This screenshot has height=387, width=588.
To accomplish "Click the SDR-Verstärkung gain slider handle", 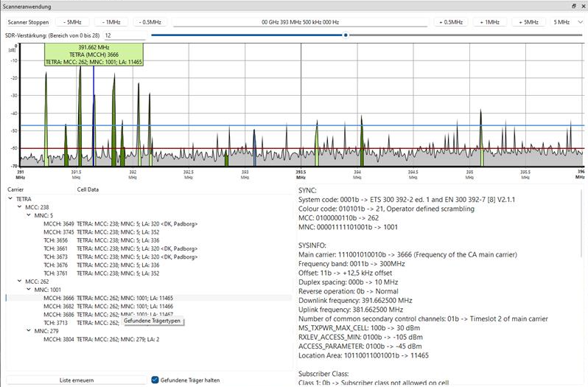I will pyautogui.click(x=345, y=35).
